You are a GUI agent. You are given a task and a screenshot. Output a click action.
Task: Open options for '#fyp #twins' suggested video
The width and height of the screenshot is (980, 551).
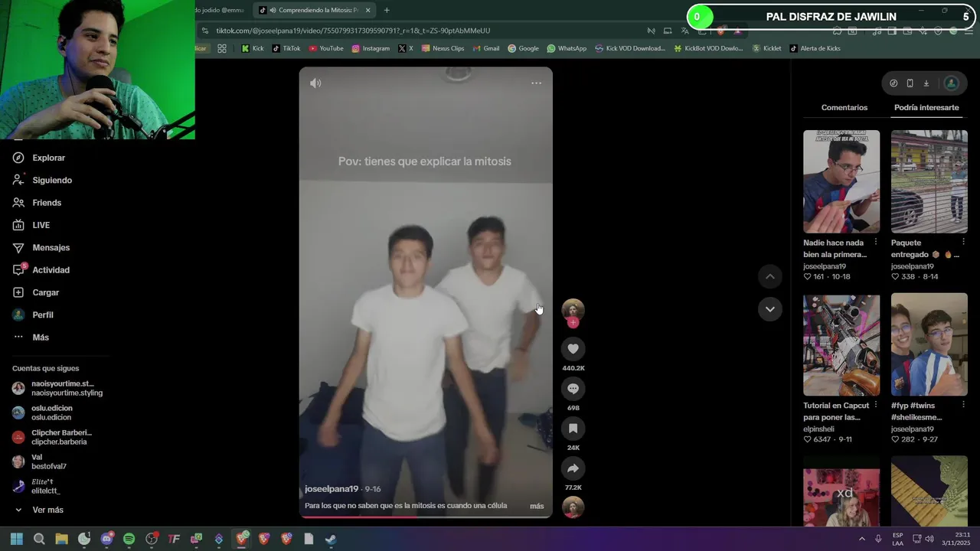[x=963, y=406]
